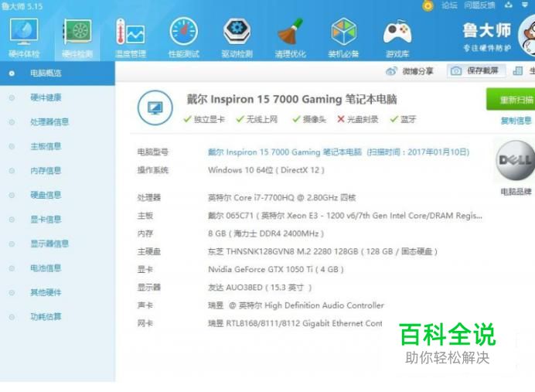Click the 重新扫描 rescan button
535x392 pixels.
(510, 99)
